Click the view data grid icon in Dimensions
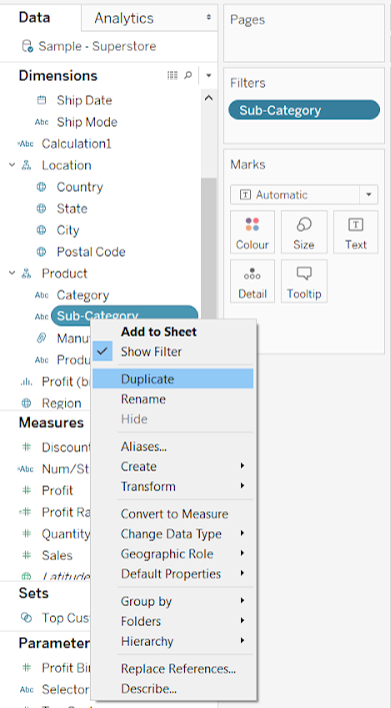 [x=172, y=75]
